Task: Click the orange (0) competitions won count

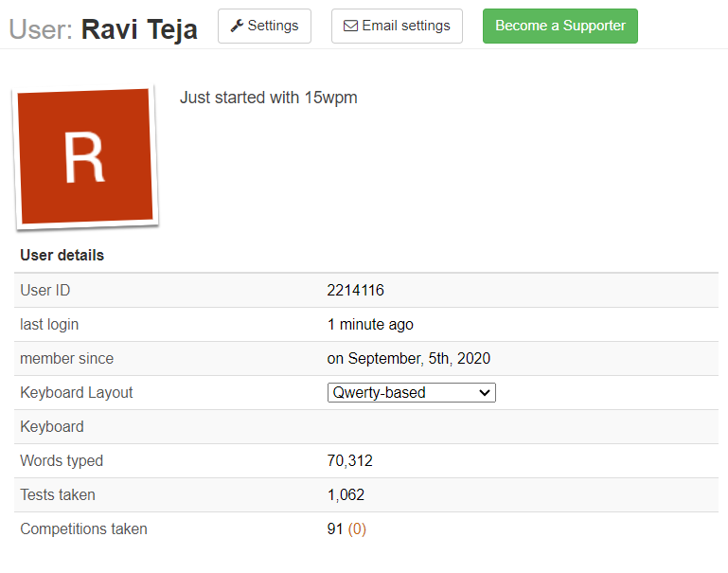Action: point(357,528)
